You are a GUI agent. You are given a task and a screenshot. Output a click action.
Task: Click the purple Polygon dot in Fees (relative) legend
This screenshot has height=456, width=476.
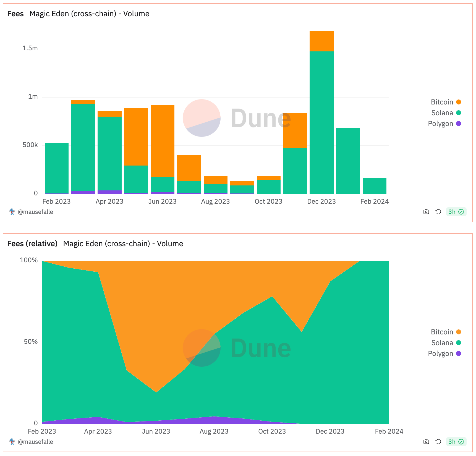(459, 353)
